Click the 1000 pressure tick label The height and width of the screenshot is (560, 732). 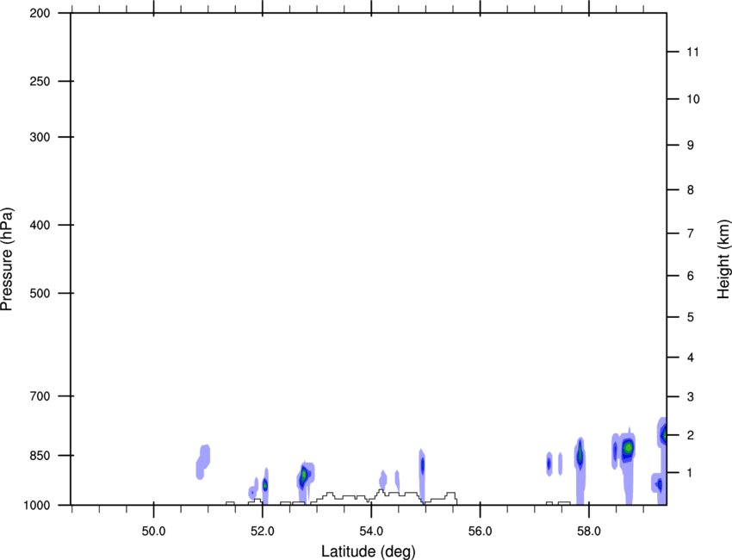tap(37, 506)
